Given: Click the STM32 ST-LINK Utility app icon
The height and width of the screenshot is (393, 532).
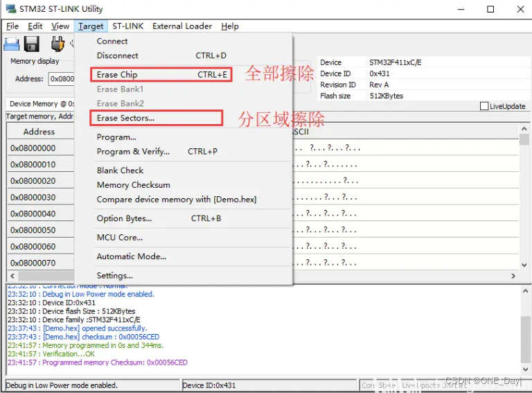Looking at the screenshot, I should 11,9.
